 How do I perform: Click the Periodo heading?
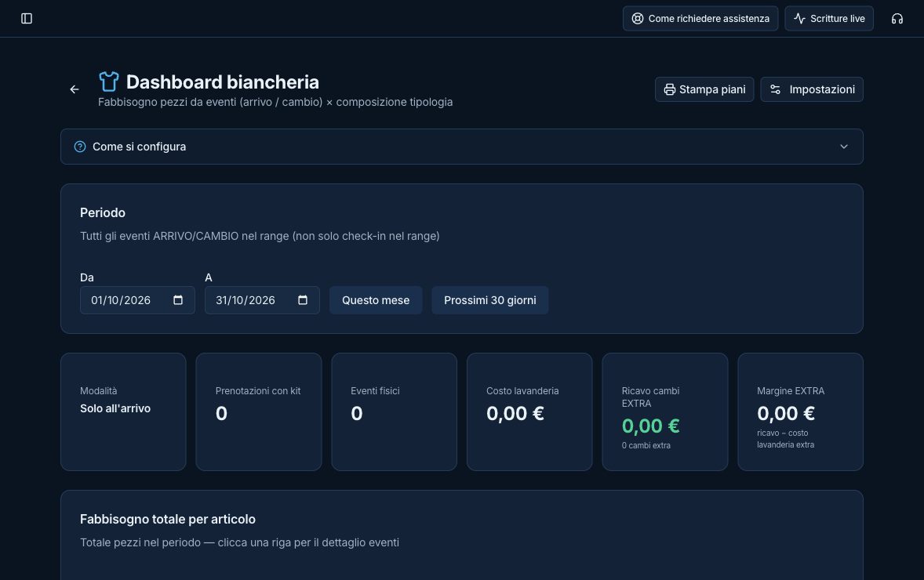[103, 212]
